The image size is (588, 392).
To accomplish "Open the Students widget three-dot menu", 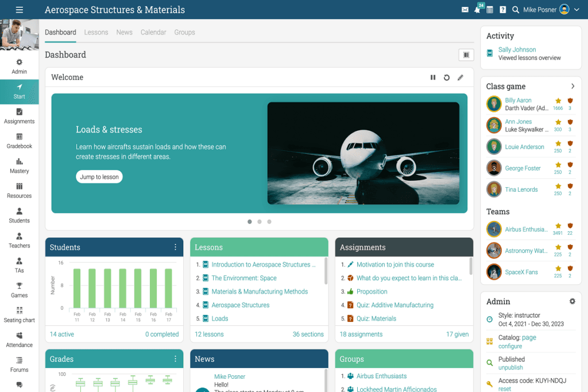I will 176,247.
